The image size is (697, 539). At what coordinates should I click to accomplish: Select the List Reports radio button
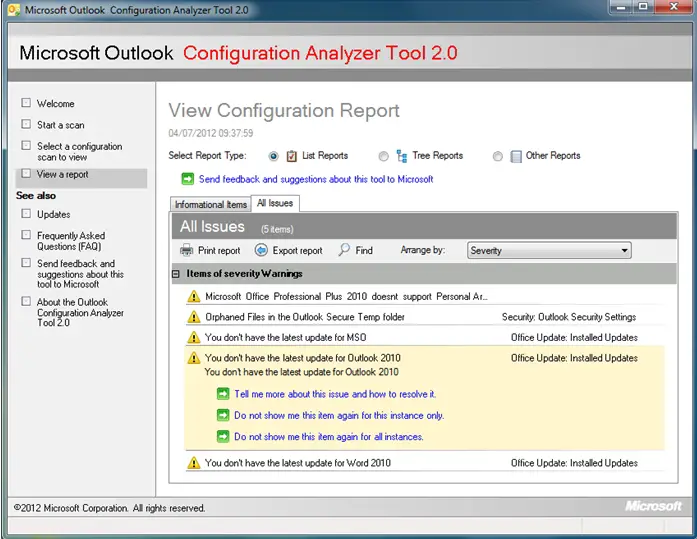(x=273, y=156)
